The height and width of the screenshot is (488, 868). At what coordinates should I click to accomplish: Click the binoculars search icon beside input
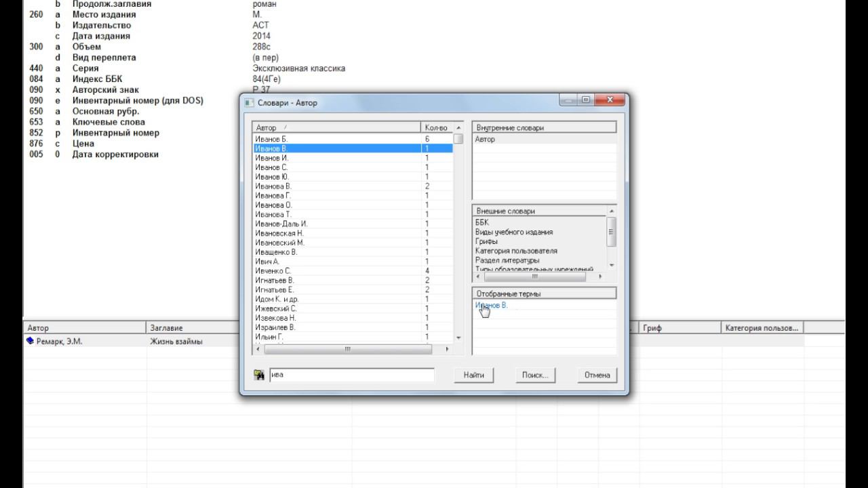tap(259, 375)
